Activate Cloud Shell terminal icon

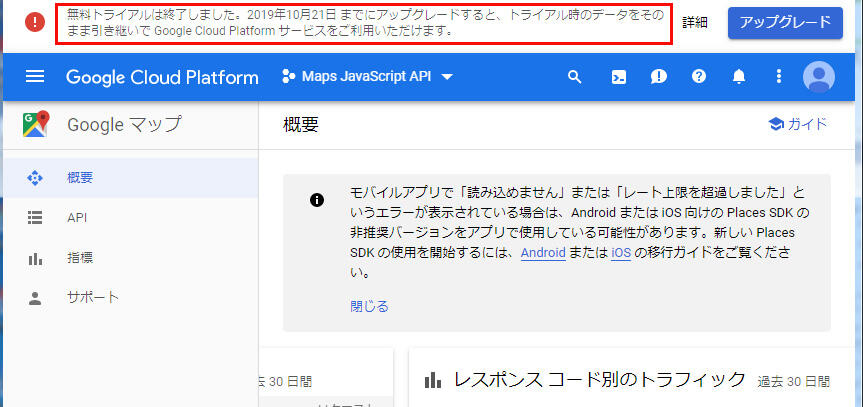[619, 77]
